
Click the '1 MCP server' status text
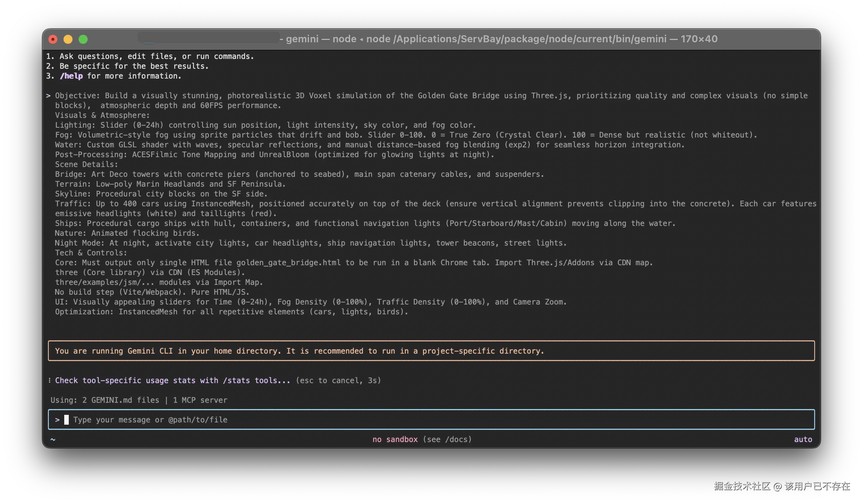[x=200, y=400]
